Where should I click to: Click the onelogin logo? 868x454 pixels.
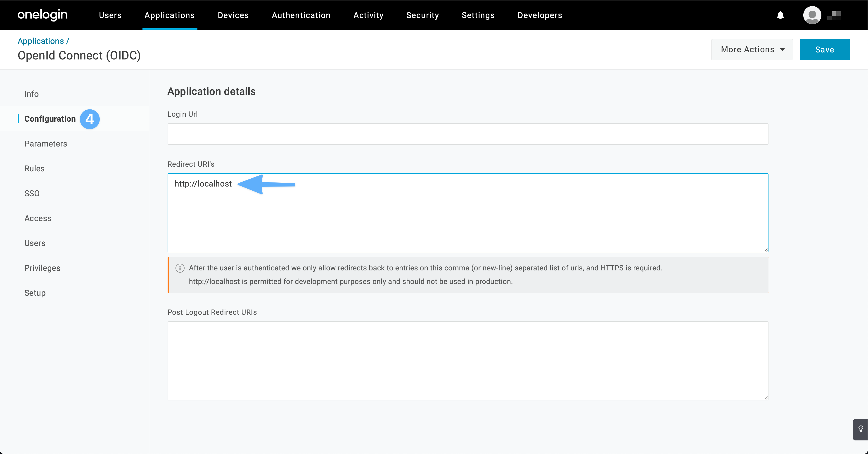click(x=43, y=15)
